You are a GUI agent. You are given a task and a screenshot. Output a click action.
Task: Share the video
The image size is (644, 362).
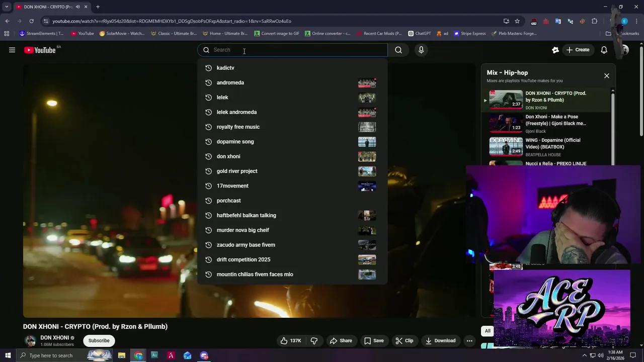click(x=341, y=340)
